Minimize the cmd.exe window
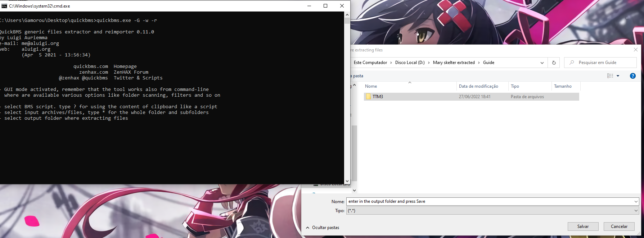Image resolution: width=644 pixels, height=238 pixels. click(309, 6)
